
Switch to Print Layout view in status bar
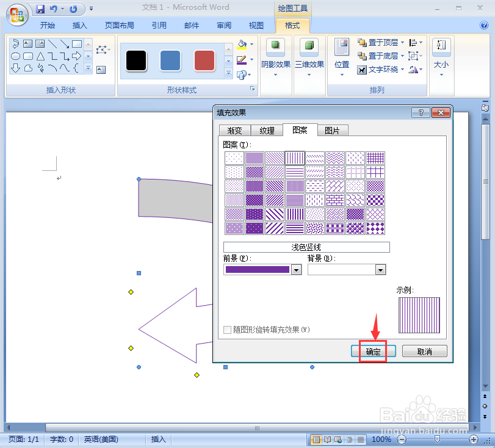coord(316,439)
